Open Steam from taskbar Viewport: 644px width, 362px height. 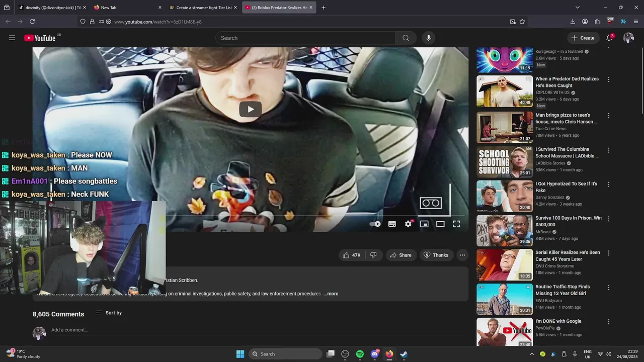(x=404, y=354)
